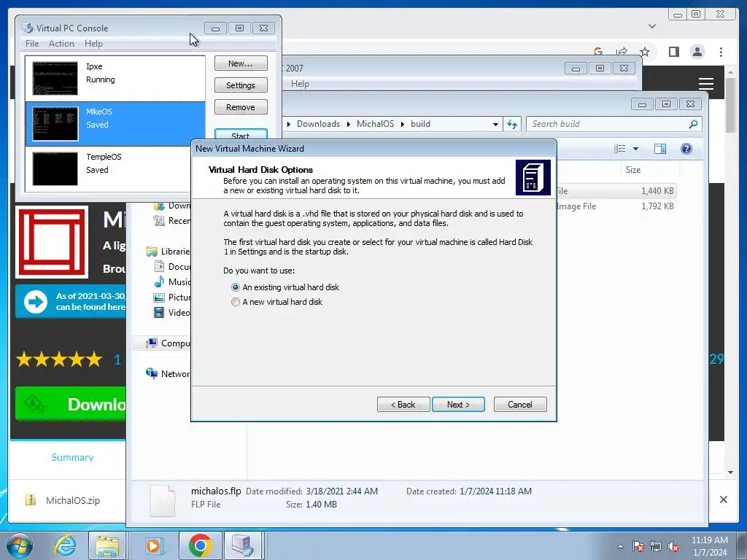Click the Size column header
The image size is (747, 560).
coord(632,169)
